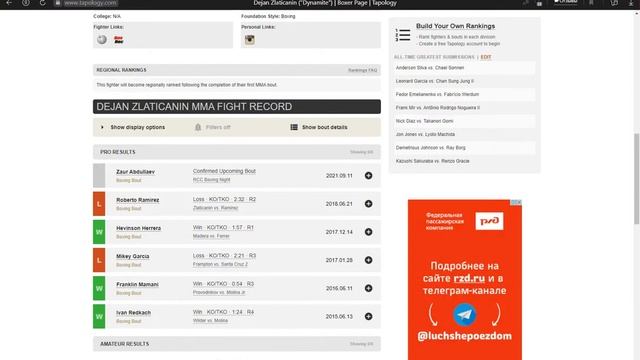Open Demetrious Johnson vs. Ray Borg entry

coord(430,148)
